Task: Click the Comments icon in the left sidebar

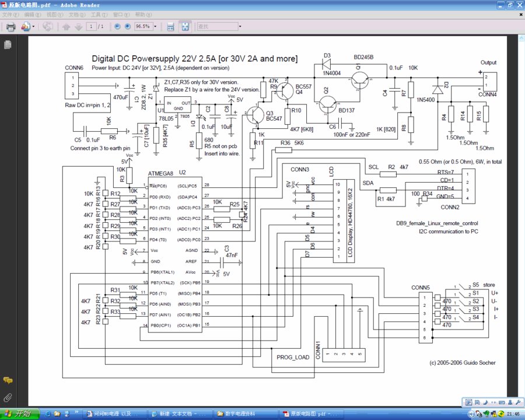Action: pos(8,380)
